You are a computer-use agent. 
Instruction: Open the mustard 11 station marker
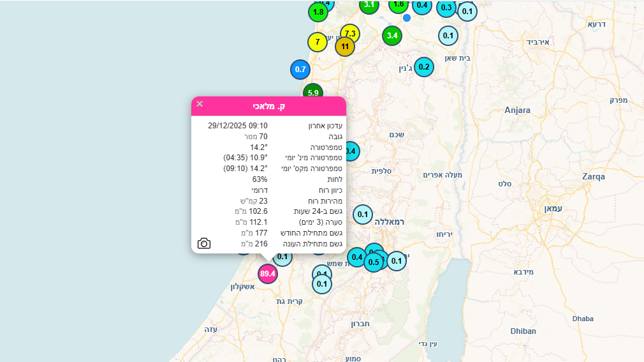click(x=345, y=47)
